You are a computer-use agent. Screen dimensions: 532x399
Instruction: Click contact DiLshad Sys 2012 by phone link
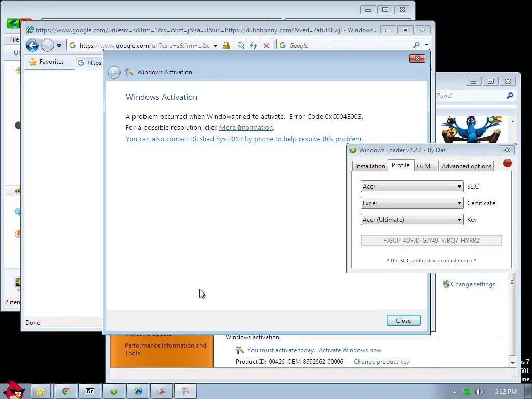coord(243,139)
